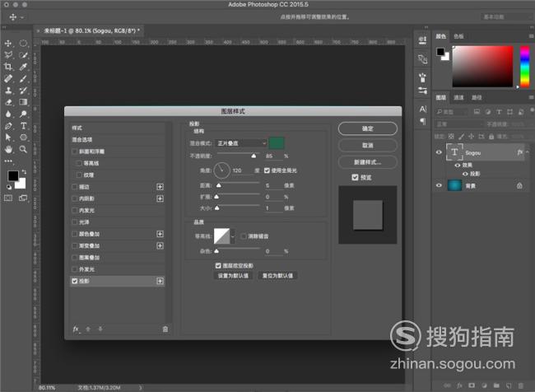Select the Shape tool

click(x=23, y=138)
